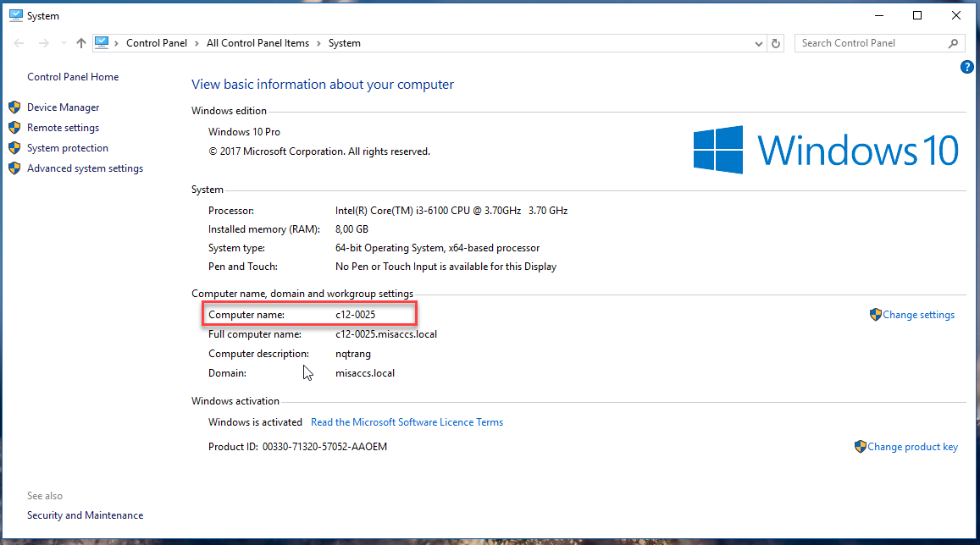Image resolution: width=980 pixels, height=545 pixels.
Task: Click computer description value nqtrang
Action: [353, 354]
